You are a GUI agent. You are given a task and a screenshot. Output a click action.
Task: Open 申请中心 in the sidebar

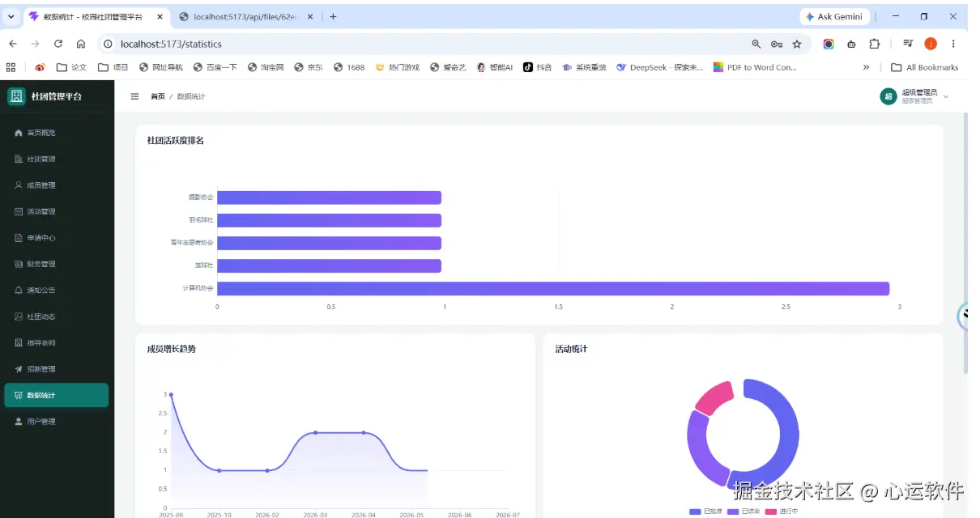click(x=56, y=238)
